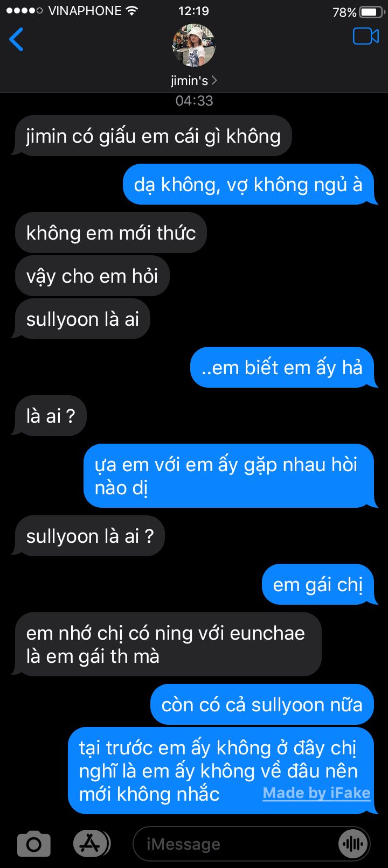
Task: Tap the battery icon in status bar
Action: click(x=371, y=12)
